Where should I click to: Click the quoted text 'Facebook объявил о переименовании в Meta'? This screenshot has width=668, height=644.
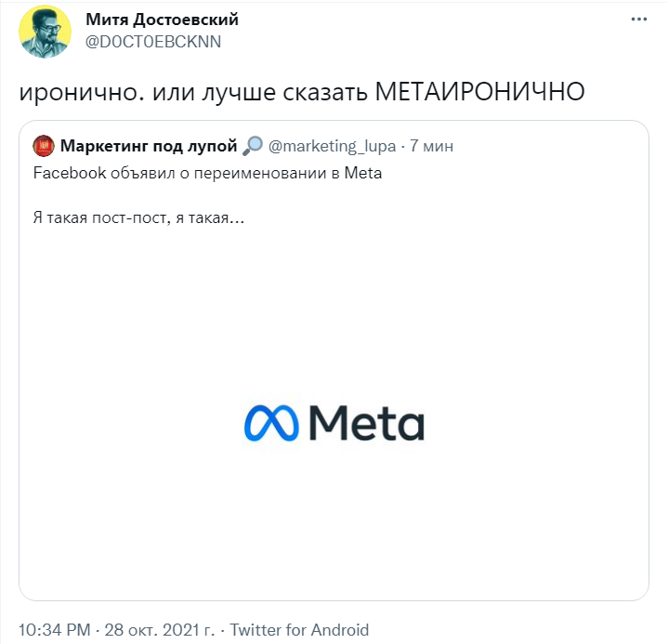tap(207, 173)
